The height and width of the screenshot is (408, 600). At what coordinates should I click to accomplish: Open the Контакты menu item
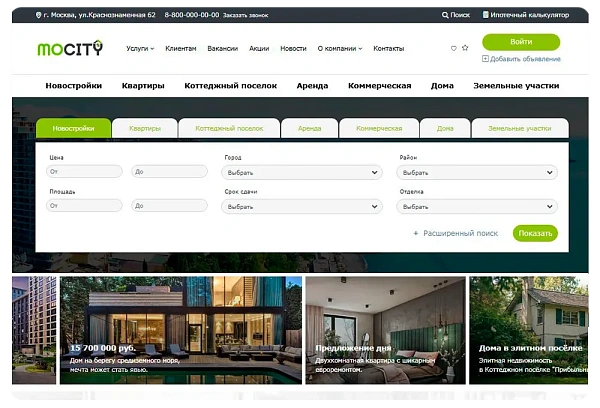coord(389,49)
